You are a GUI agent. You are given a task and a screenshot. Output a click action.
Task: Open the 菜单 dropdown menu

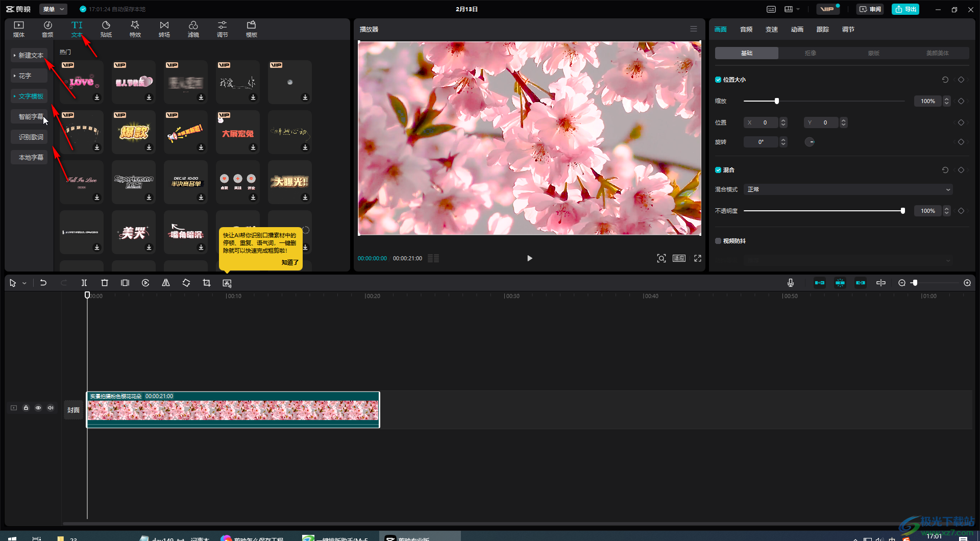54,9
